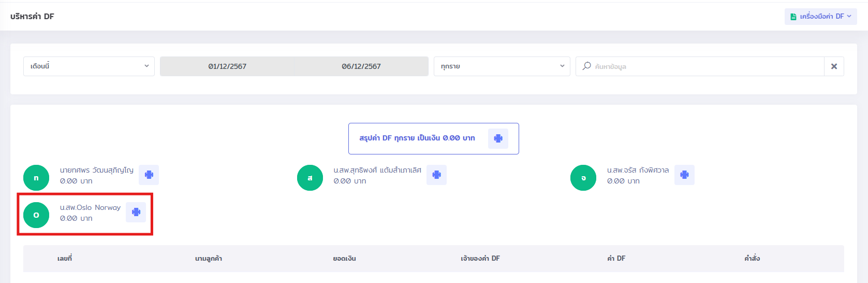Click the icon inside the DF summary box
The height and width of the screenshot is (283, 868).
pos(498,138)
